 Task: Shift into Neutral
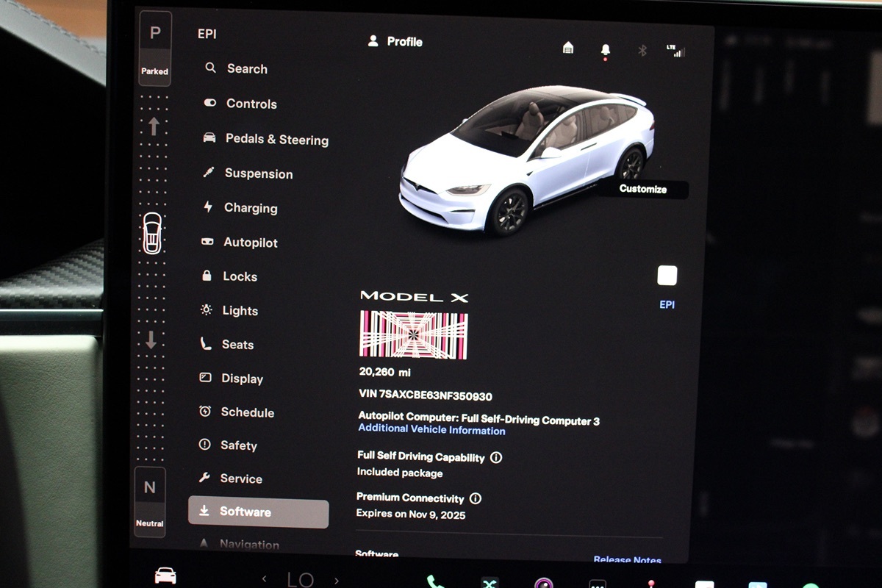[x=150, y=500]
